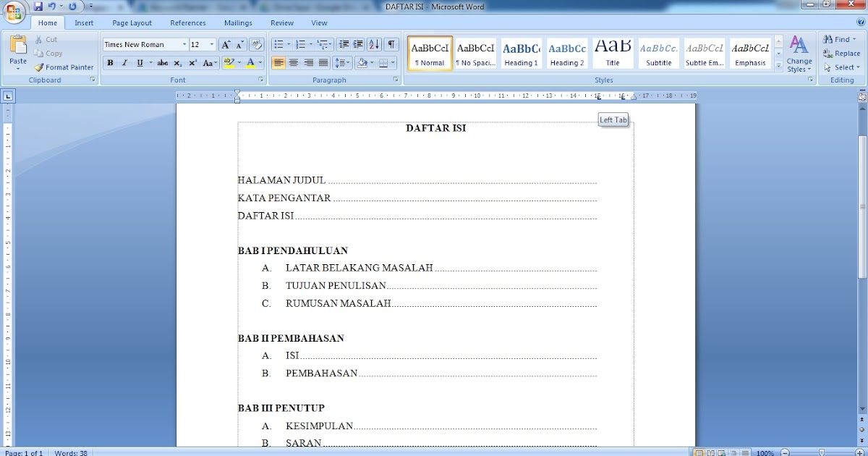This screenshot has height=456, width=868.
Task: Open the Sort dialog
Action: [375, 43]
